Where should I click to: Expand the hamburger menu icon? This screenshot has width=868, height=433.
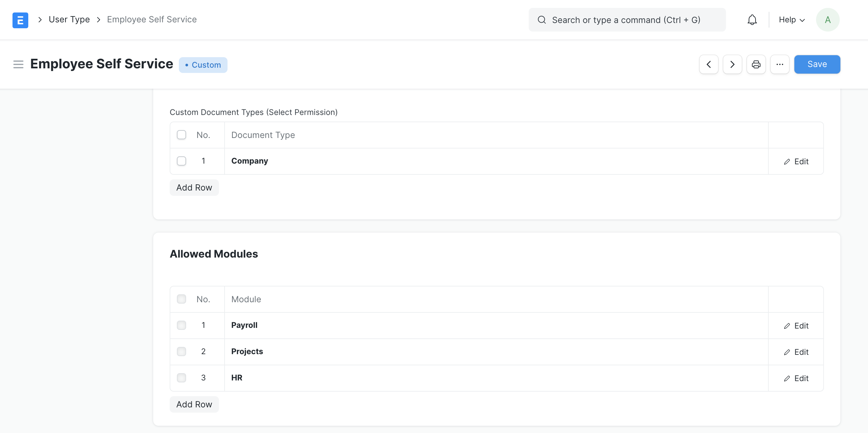point(19,65)
